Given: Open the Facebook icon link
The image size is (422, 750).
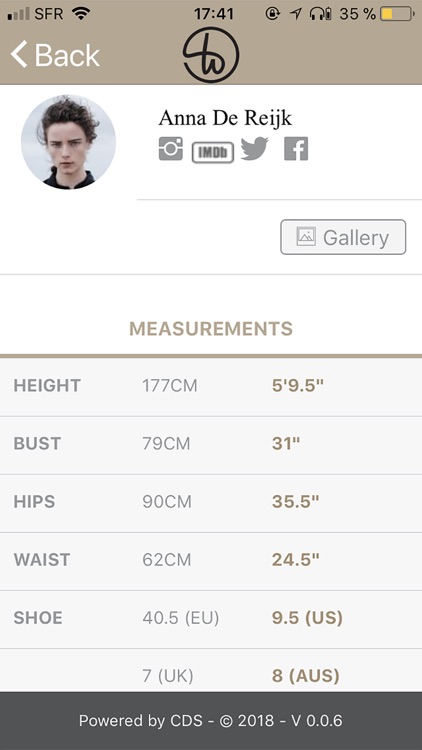Looking at the screenshot, I should coord(296,149).
